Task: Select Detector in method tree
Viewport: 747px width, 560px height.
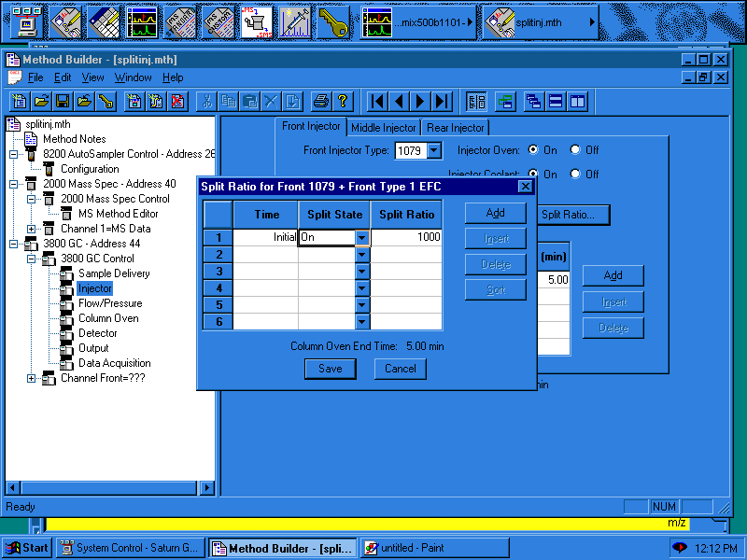Action: click(98, 333)
